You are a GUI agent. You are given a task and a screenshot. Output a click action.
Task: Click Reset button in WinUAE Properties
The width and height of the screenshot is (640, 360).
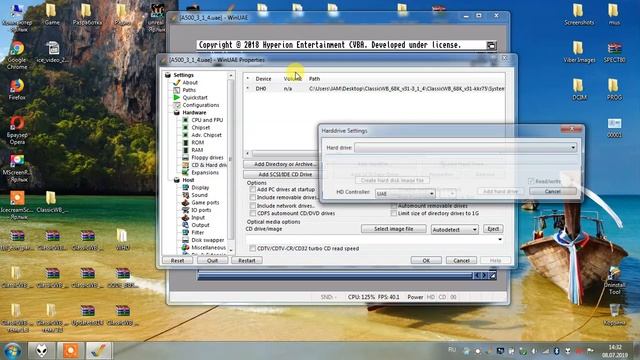coord(177,260)
